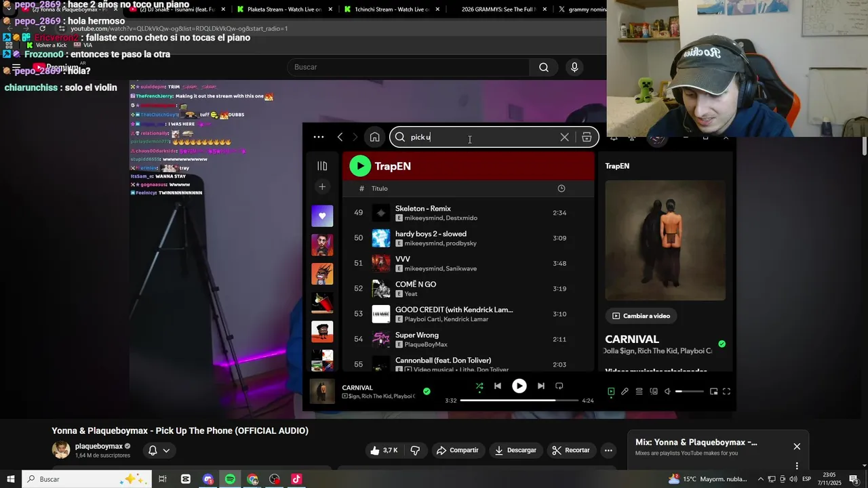Open Spotify from Windows taskbar
The image size is (868, 488).
point(231,479)
